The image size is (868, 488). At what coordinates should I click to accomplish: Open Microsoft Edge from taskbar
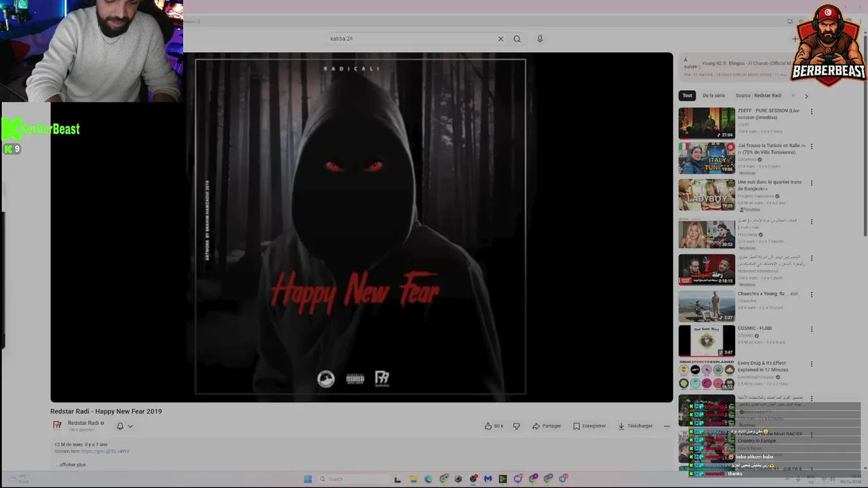[429, 479]
